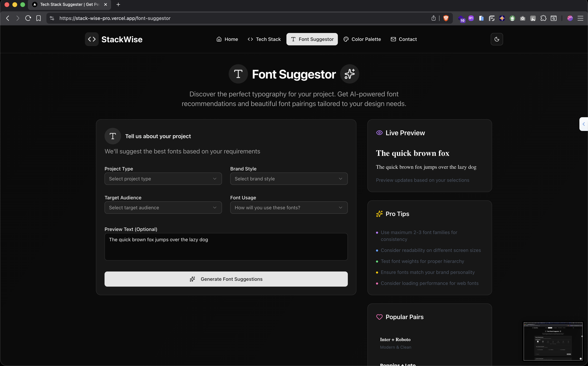The height and width of the screenshot is (366, 588).
Task: Switch to the Tech Stack nav item
Action: 264,39
